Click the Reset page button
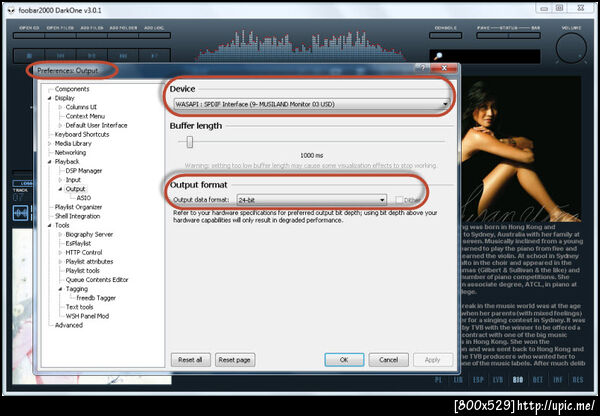Viewport: 600px width, 416px height. tap(235, 360)
